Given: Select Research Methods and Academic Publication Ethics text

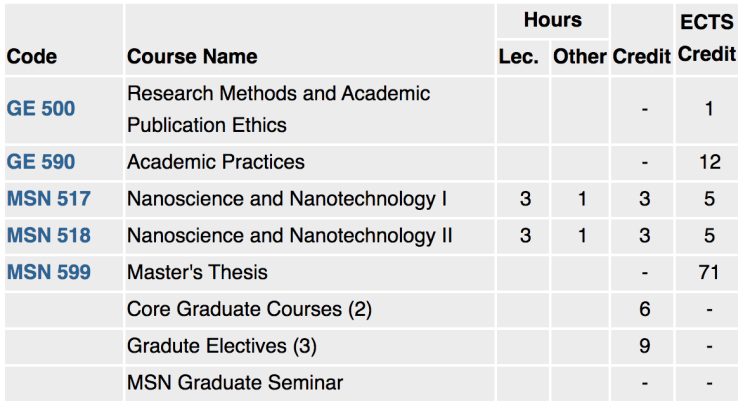Looking at the screenshot, I should 279,109.
